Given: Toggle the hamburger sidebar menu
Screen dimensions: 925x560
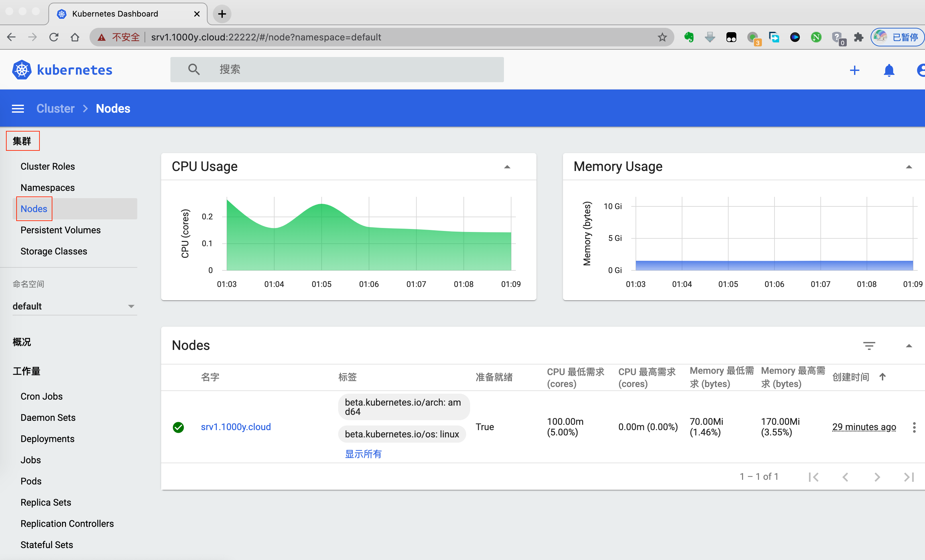Looking at the screenshot, I should tap(18, 109).
